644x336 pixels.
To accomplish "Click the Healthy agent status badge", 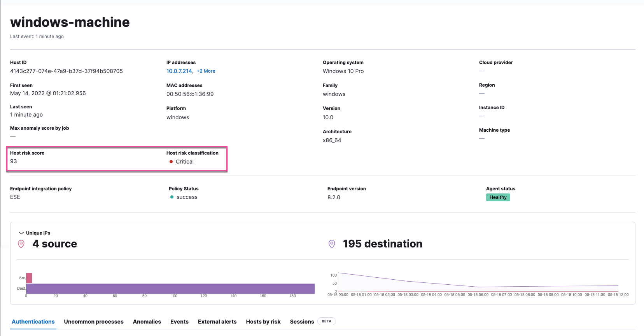I will 498,197.
